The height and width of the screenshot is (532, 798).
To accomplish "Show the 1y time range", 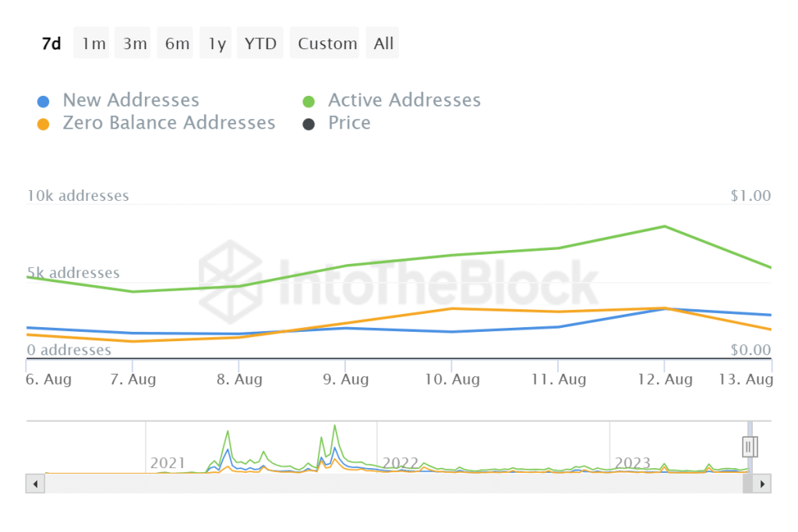I will pos(217,44).
